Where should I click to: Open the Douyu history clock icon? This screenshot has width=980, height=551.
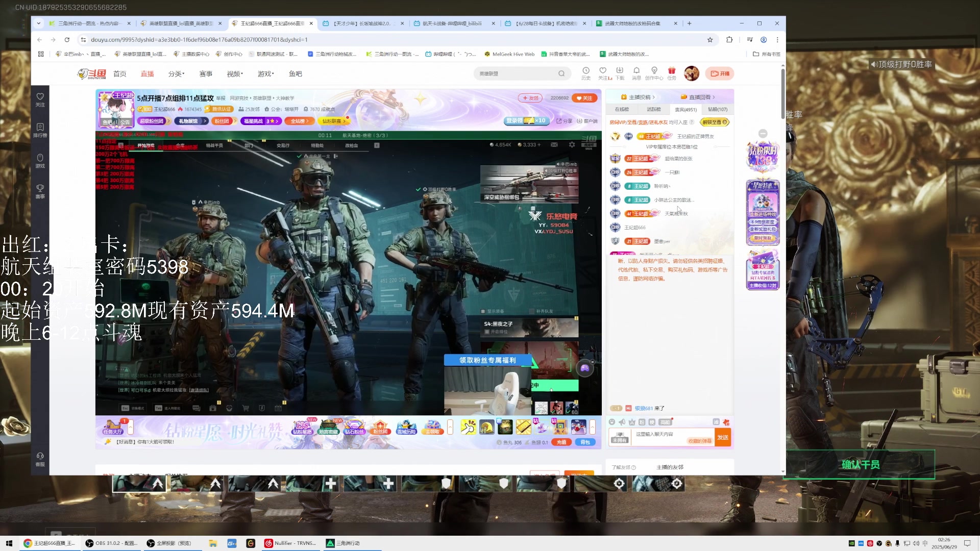[586, 71]
